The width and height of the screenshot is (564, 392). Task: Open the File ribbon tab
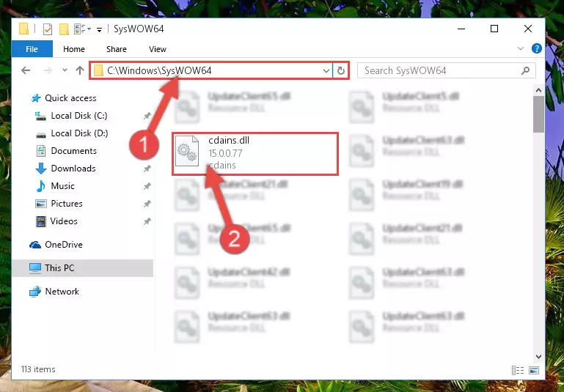(32, 49)
